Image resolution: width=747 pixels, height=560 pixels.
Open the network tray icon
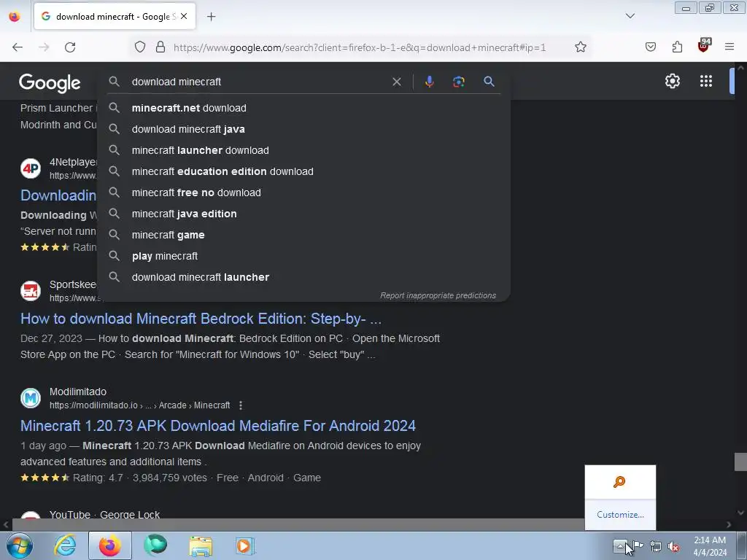[x=656, y=547]
